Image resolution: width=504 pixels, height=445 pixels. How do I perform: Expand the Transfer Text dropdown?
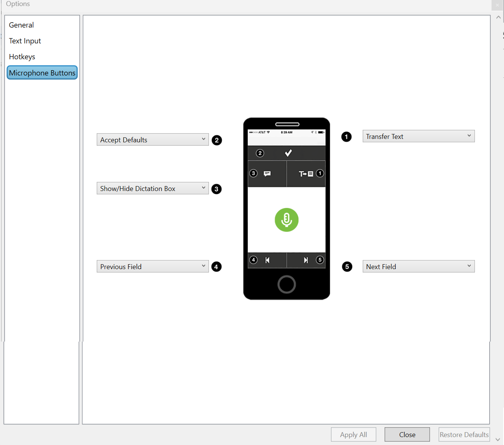(x=418, y=136)
